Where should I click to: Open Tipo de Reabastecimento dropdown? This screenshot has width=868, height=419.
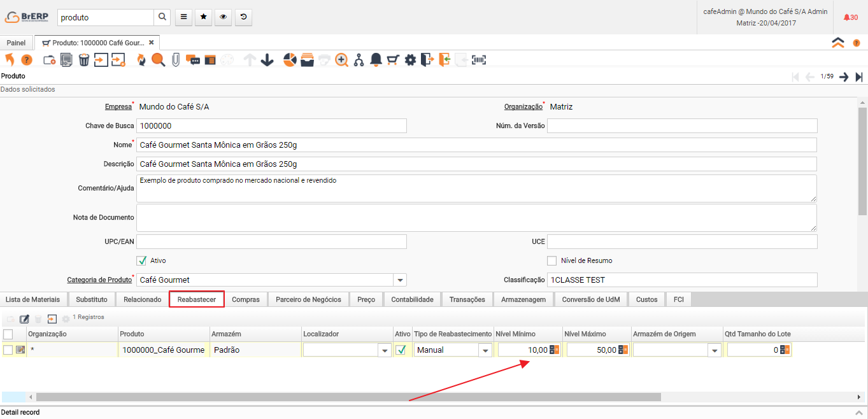click(x=485, y=350)
